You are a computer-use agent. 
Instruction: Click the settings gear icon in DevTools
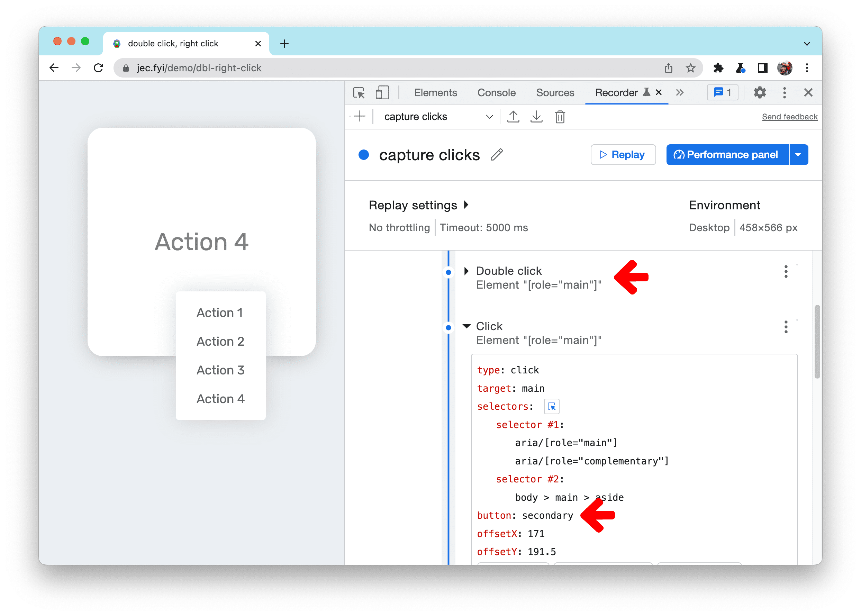pos(758,93)
